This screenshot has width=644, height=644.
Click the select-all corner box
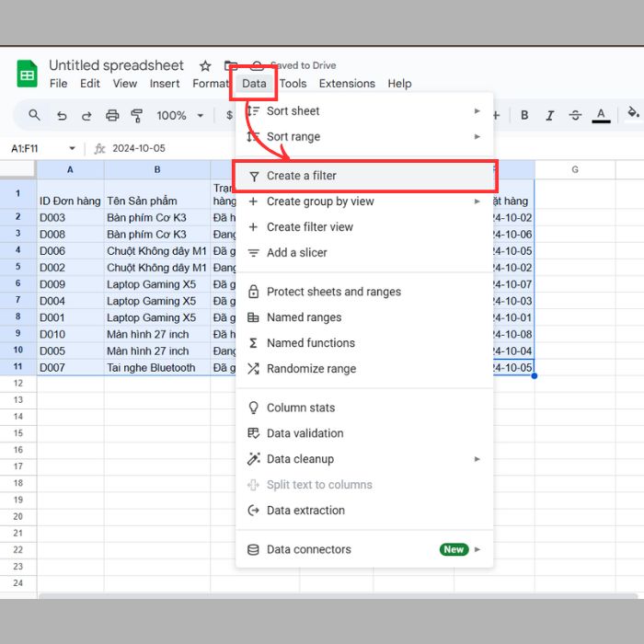pos(17,169)
